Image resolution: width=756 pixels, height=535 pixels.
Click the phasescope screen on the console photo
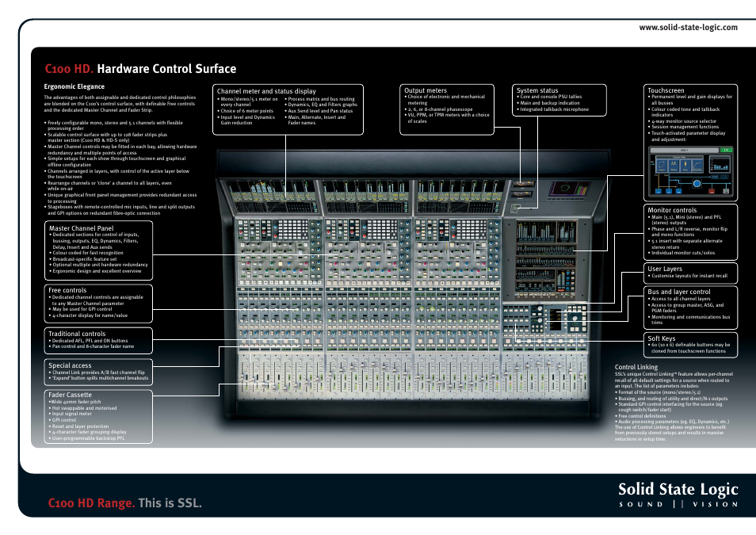click(570, 189)
